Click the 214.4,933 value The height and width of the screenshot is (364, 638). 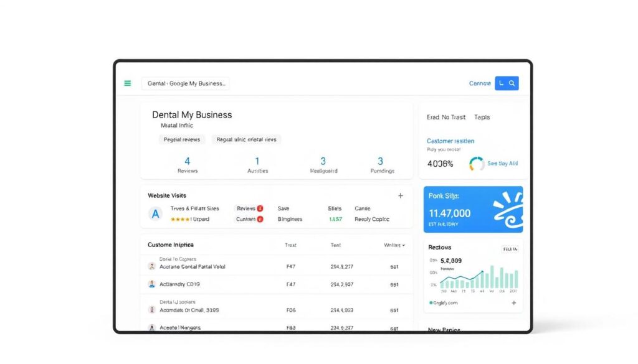[x=342, y=310]
